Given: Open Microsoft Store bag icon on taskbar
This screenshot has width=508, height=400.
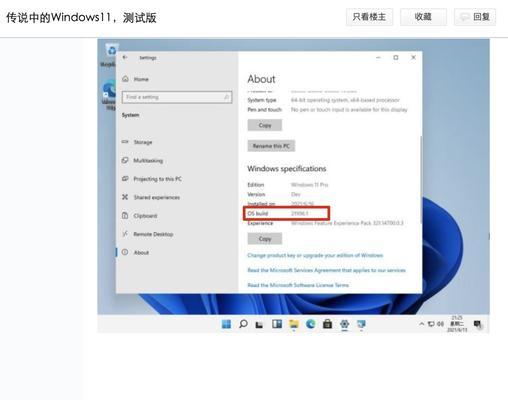Looking at the screenshot, I should coord(327,324).
